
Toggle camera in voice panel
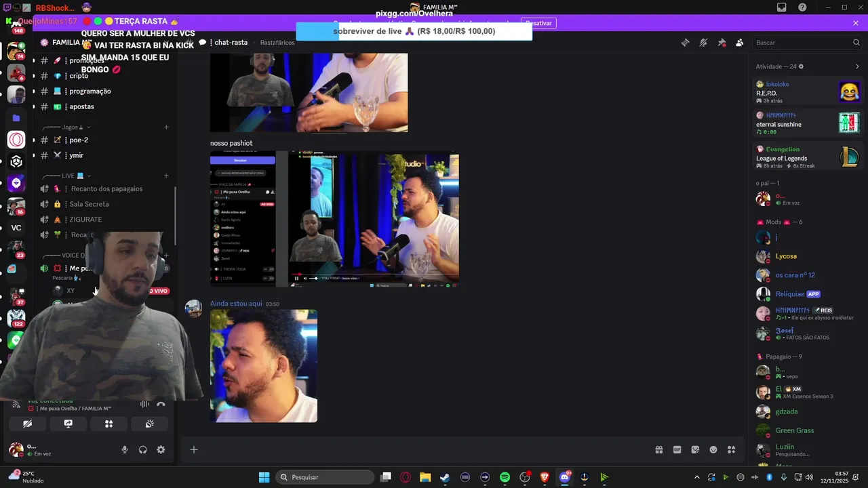click(x=28, y=424)
